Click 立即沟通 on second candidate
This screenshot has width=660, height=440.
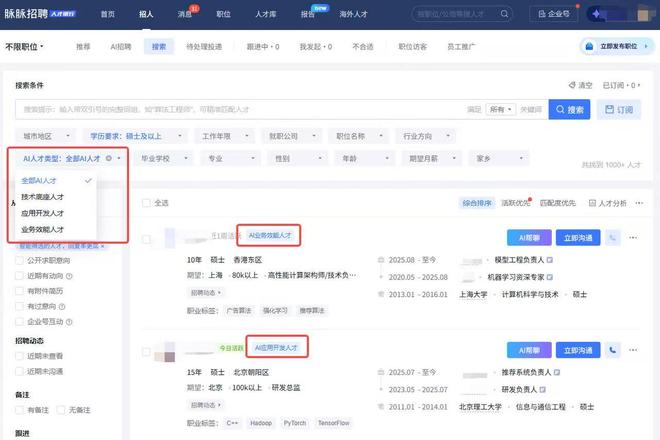coord(578,350)
